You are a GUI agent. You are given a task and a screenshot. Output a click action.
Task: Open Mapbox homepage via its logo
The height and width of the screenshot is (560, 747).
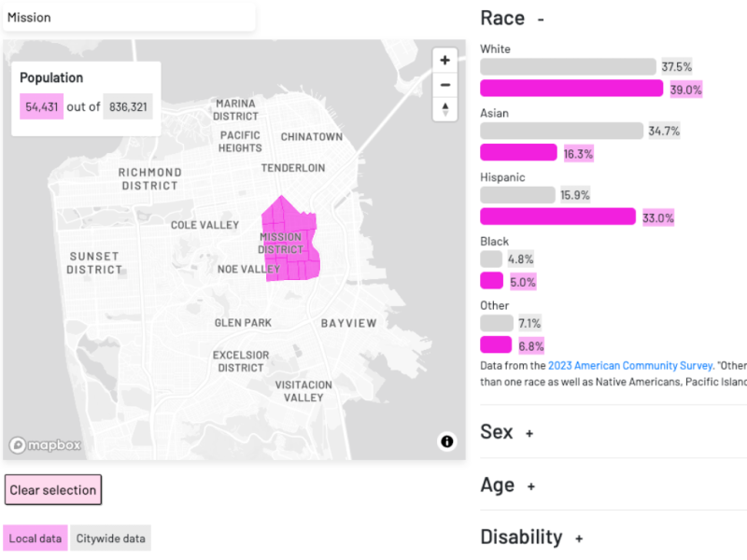click(44, 445)
